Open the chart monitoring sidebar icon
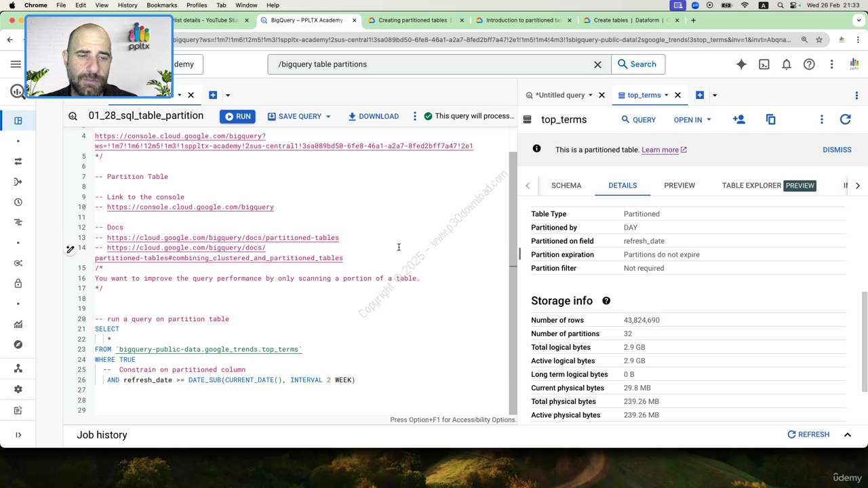Screen dimensions: 868x488 coord(18,324)
